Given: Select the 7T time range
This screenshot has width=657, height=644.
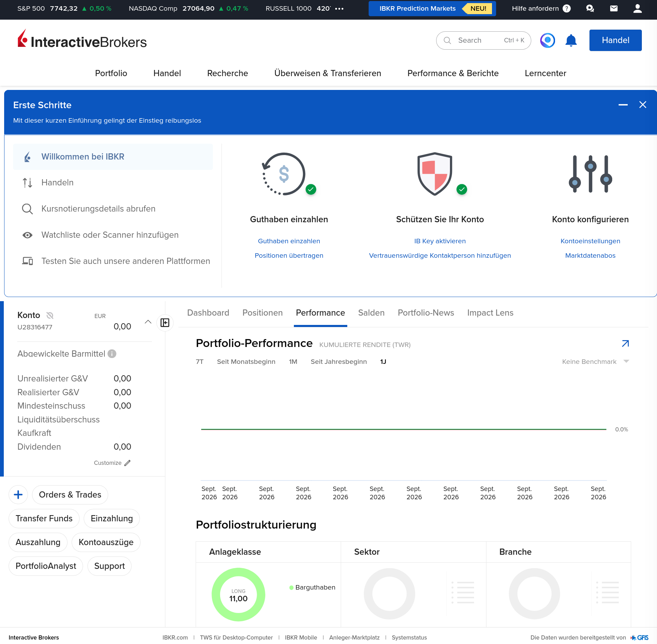Looking at the screenshot, I should click(x=199, y=362).
